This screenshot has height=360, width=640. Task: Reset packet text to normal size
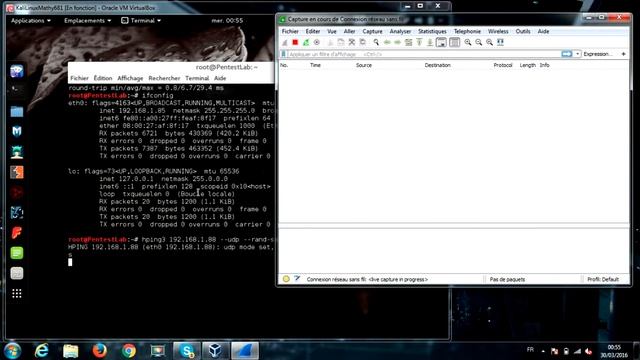pos(489,42)
